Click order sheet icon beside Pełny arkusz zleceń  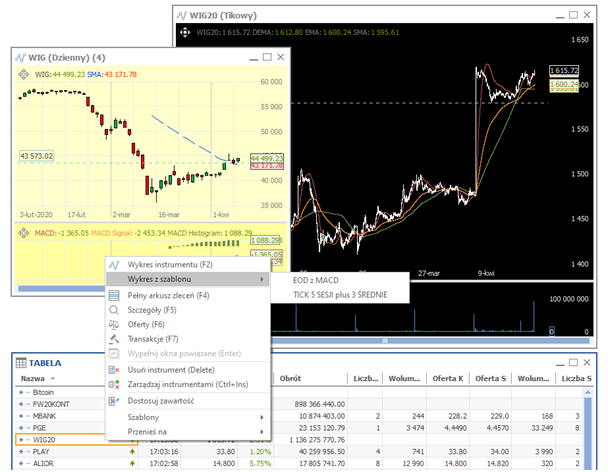click(x=114, y=296)
